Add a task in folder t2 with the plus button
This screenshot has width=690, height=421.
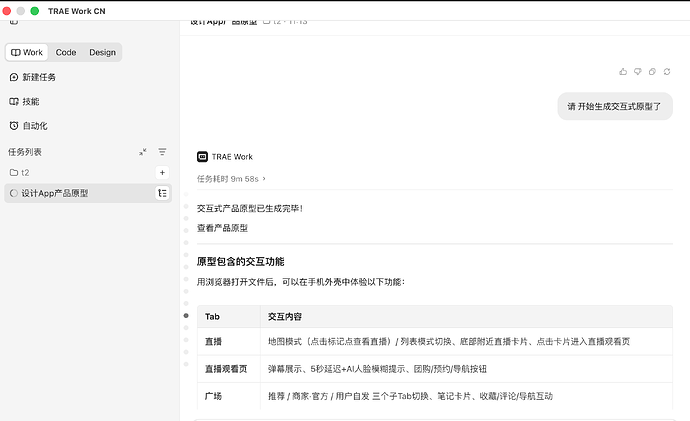point(162,172)
